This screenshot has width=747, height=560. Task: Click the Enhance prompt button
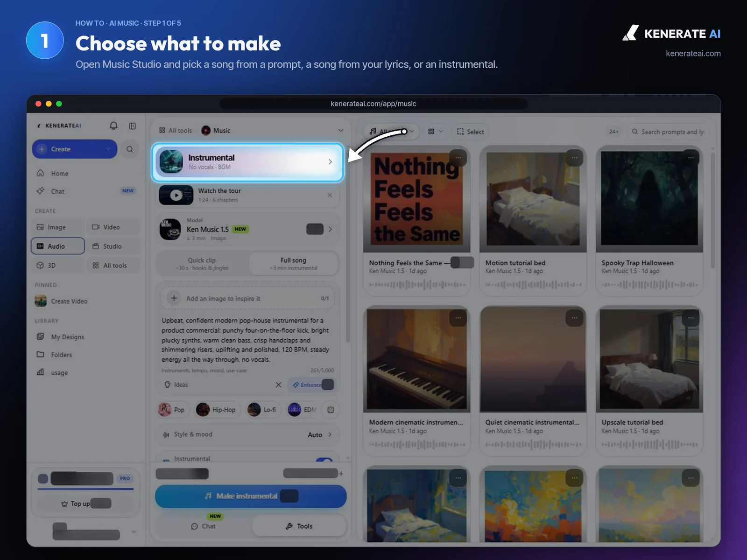[311, 385]
